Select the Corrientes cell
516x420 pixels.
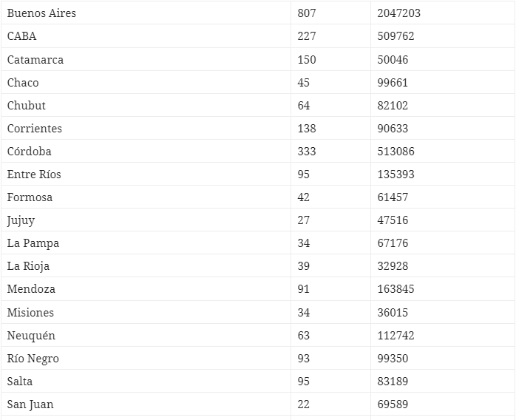(35, 128)
